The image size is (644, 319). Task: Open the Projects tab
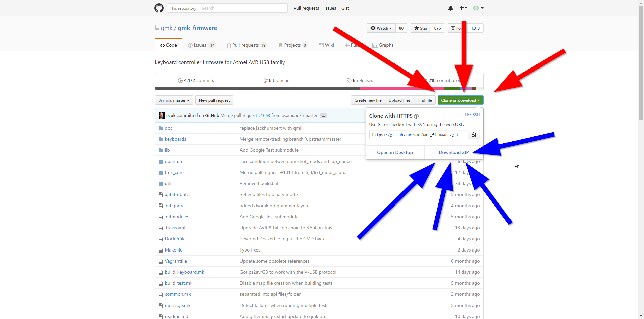coord(292,45)
